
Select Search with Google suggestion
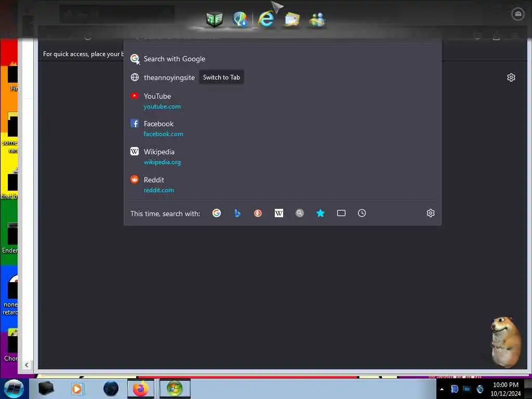click(282, 59)
